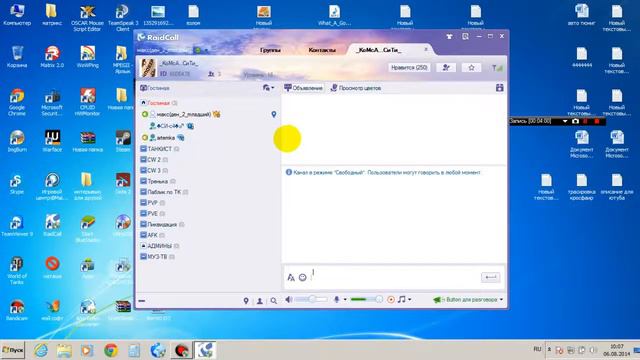Click the invite member icon button
This screenshot has width=640, height=360.
coord(446,67)
